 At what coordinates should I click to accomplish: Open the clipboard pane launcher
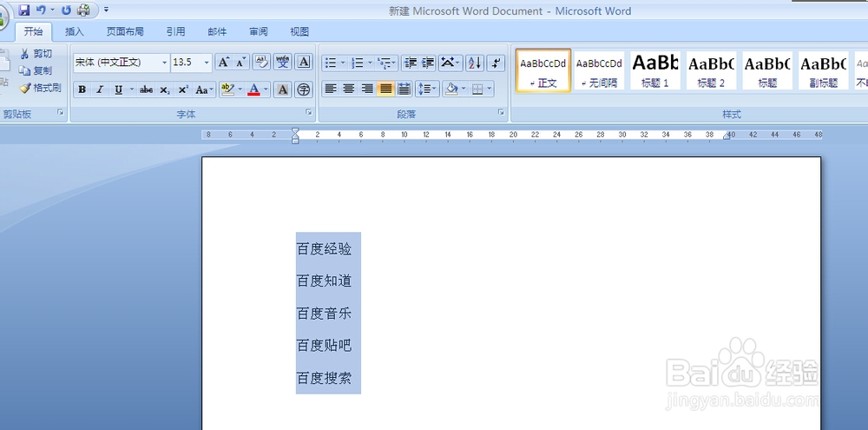coord(61,112)
